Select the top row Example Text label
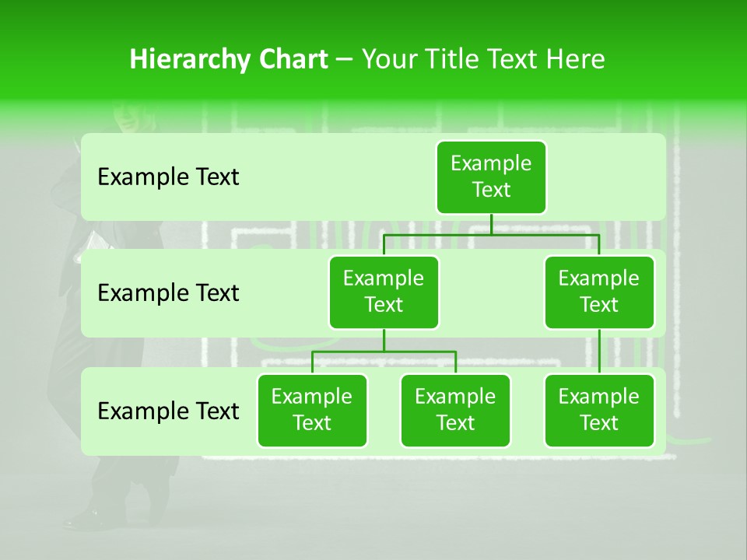The width and height of the screenshot is (747, 560). (x=167, y=177)
